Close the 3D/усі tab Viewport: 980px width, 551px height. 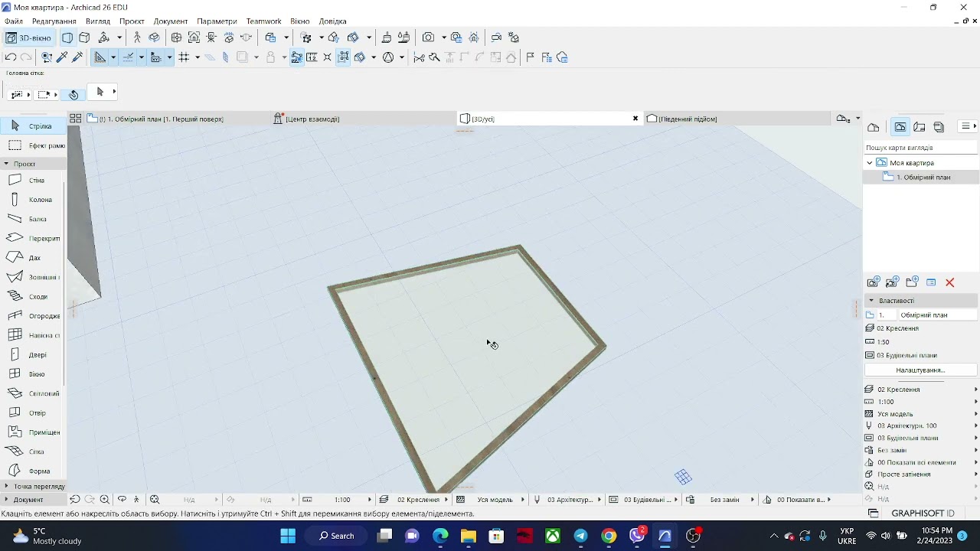(635, 119)
